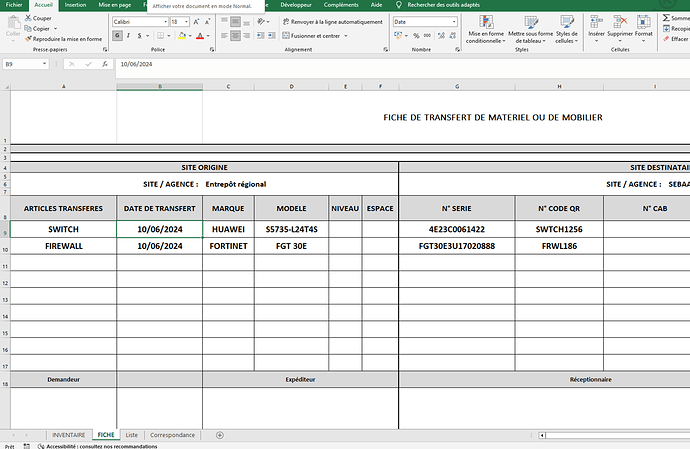Expand the font color dropdown arrow
Viewport: 690px width, 449px height.
coord(208,36)
